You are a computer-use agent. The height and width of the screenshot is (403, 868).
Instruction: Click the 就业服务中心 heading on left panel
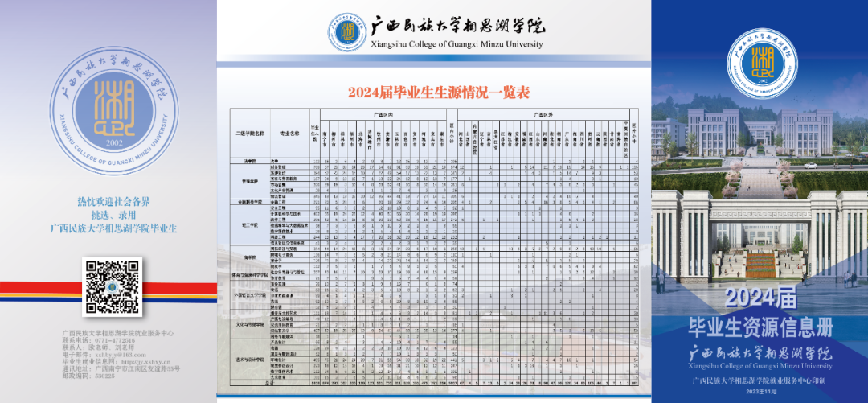[118, 334]
